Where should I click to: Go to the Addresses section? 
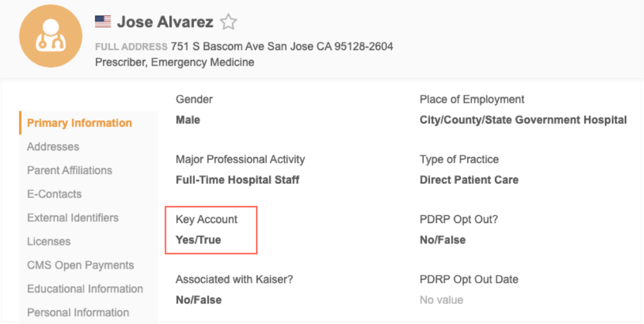pos(53,147)
